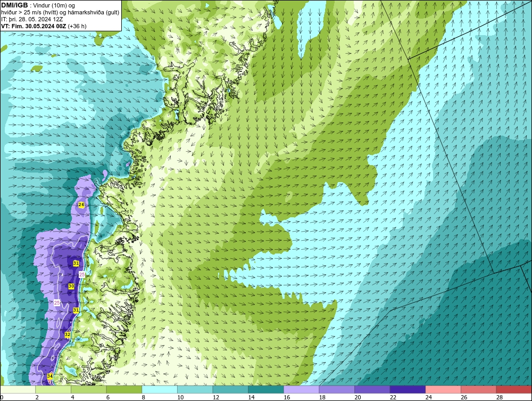The width and height of the screenshot is (532, 401).
Task: Click the scale value 10
Action: click(x=180, y=397)
